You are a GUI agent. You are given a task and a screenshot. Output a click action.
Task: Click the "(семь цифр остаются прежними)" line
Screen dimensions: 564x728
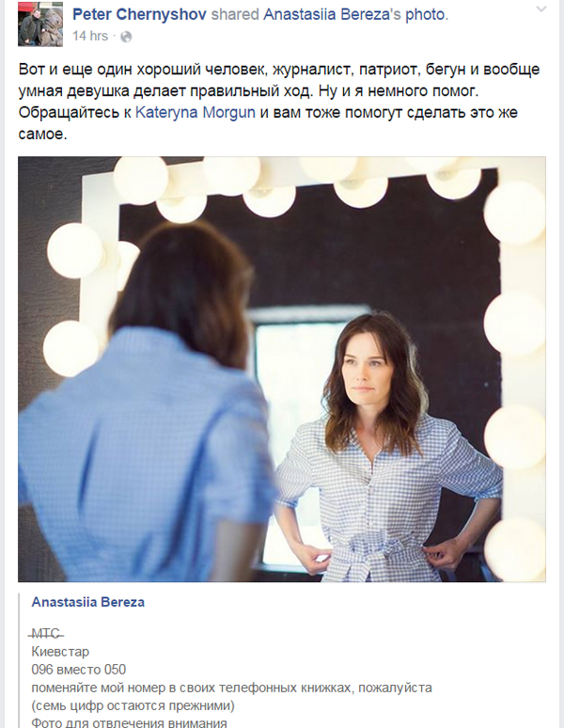133,705
